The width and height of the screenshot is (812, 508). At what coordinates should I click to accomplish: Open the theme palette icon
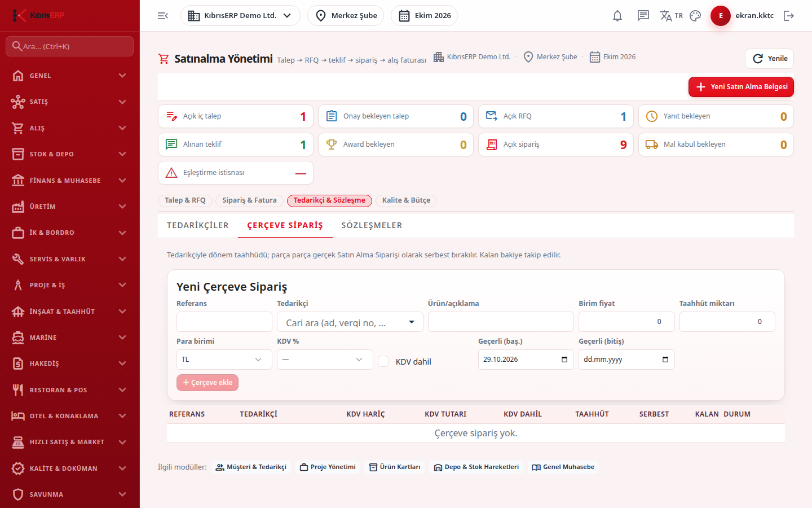pos(695,16)
